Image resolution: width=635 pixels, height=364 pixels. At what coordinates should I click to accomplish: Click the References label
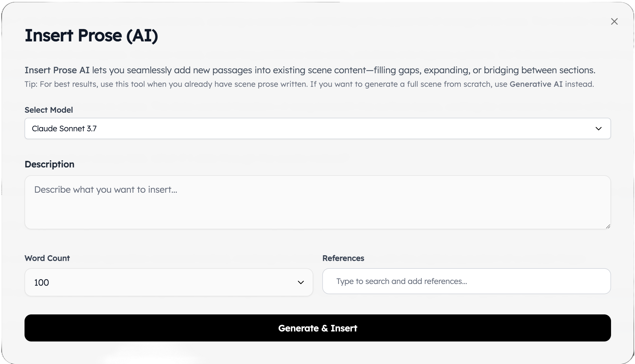pos(343,258)
